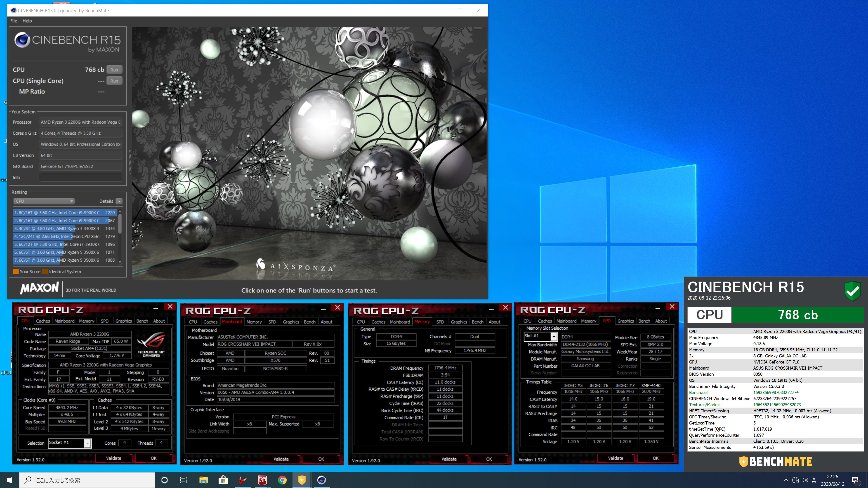868x488 pixels.
Task: Open the Ranking CPU dropdown
Action: coord(44,201)
